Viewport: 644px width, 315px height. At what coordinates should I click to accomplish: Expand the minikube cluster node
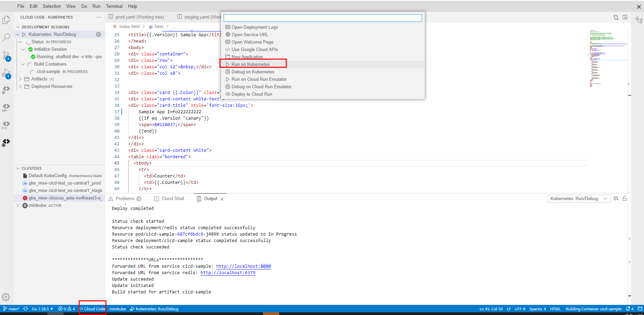point(18,205)
